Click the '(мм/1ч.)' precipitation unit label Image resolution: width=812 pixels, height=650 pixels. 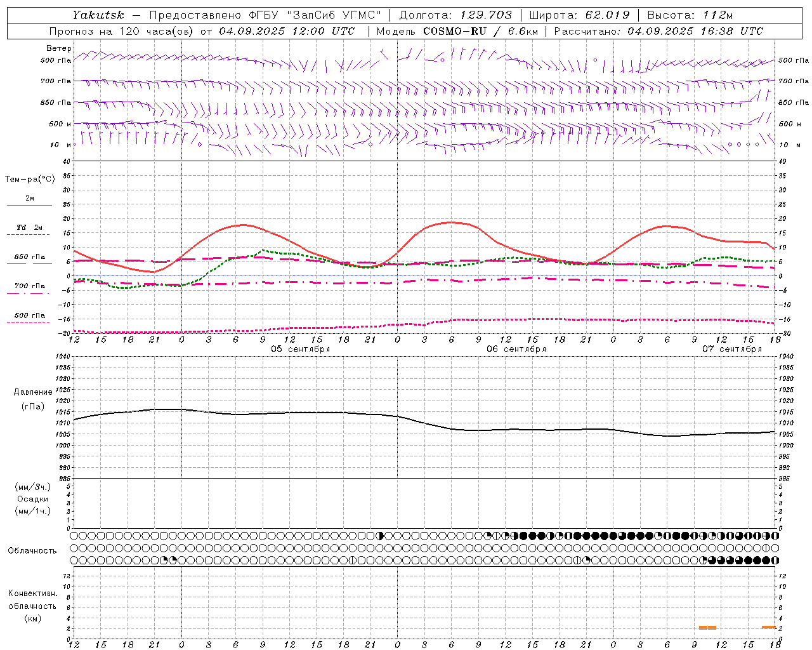(33, 511)
